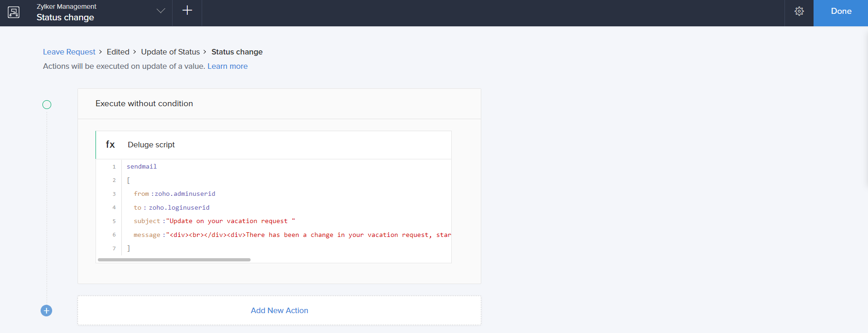Image resolution: width=868 pixels, height=333 pixels.
Task: Select Update of Status breadcrumb item
Action: [170, 52]
